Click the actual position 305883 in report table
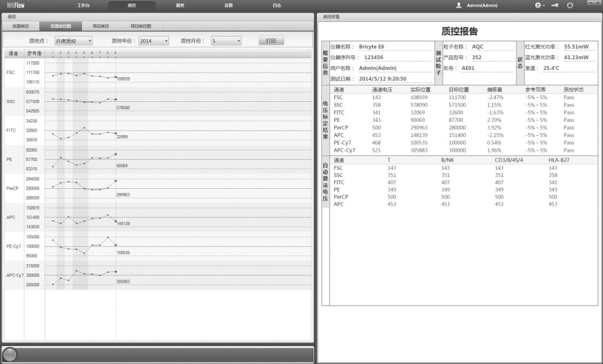The width and height of the screenshot is (603, 364). (x=419, y=150)
